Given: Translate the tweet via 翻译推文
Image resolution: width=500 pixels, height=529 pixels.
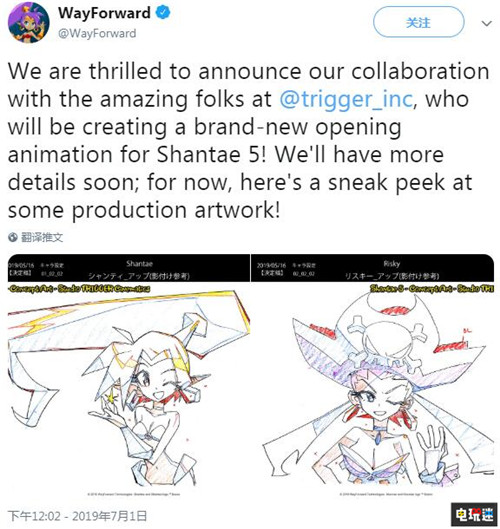Looking at the screenshot, I should pyautogui.click(x=42, y=238).
